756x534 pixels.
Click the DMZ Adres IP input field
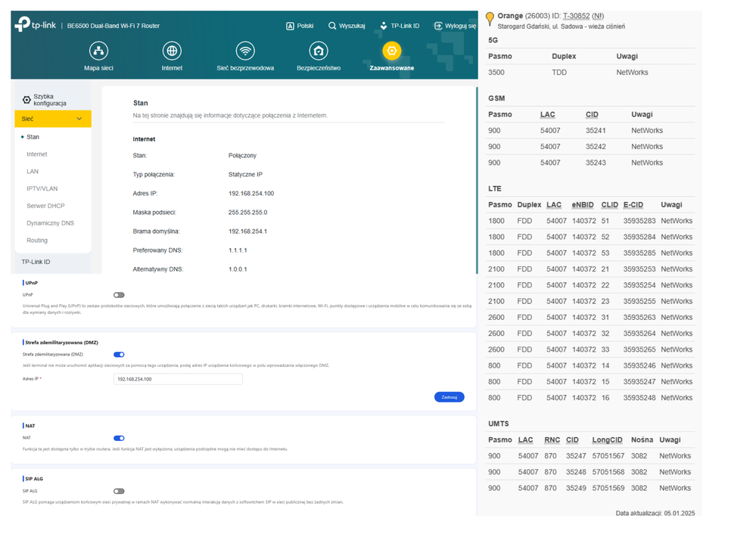click(178, 379)
